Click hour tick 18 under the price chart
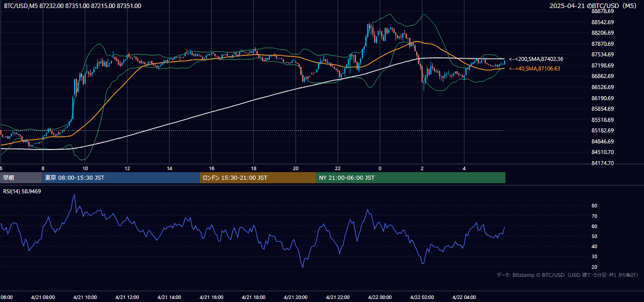Screen dimensions: 644x302 pos(253,168)
